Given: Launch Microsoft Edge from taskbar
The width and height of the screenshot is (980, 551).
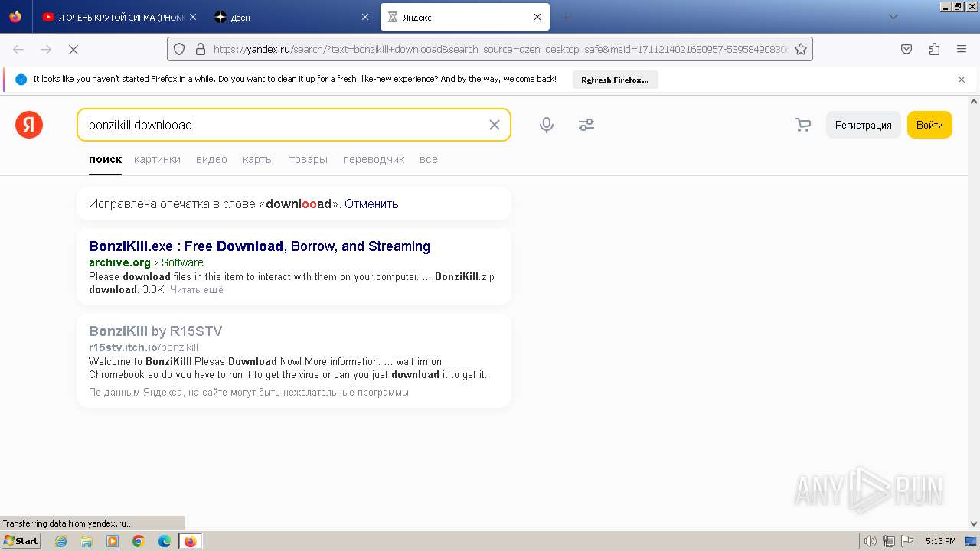Looking at the screenshot, I should click(x=165, y=541).
